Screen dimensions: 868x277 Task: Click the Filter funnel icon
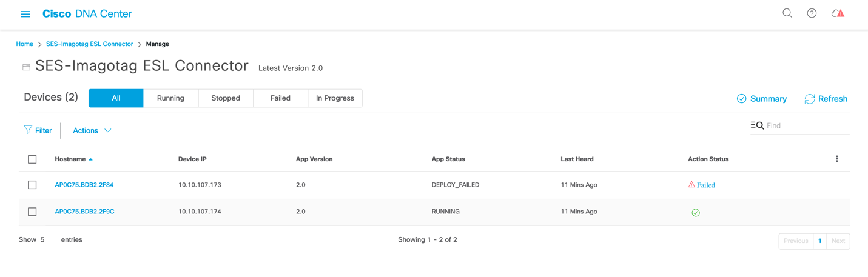click(x=28, y=130)
